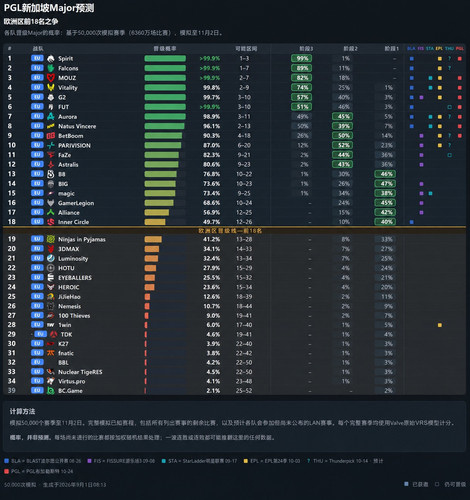Click the team name Natus Vincere
This screenshot has height=500, width=470.
click(77, 126)
